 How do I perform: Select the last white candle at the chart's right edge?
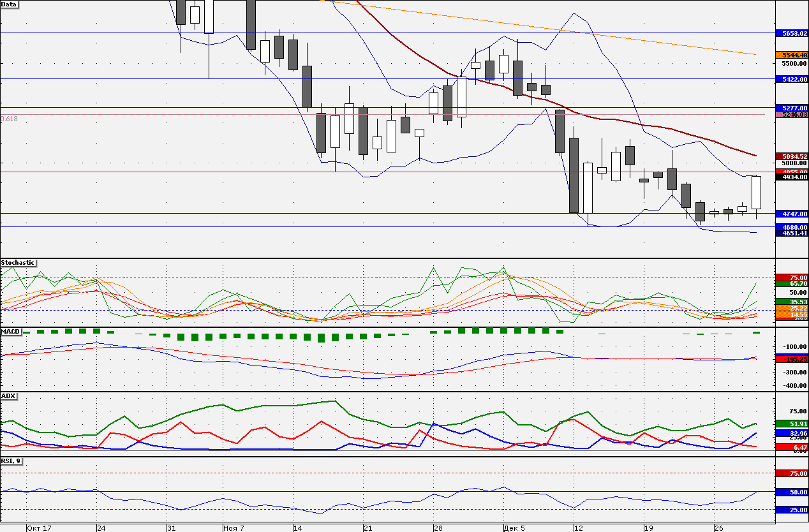click(757, 193)
